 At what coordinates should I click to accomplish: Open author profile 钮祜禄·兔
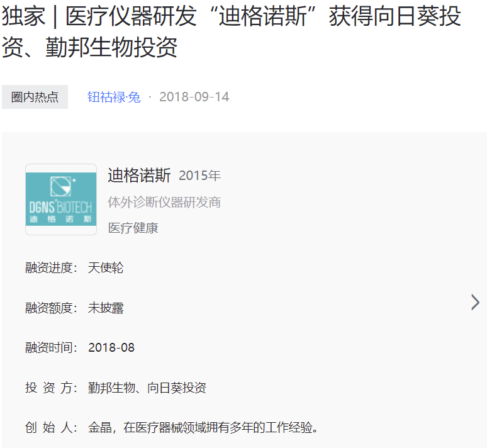[114, 97]
